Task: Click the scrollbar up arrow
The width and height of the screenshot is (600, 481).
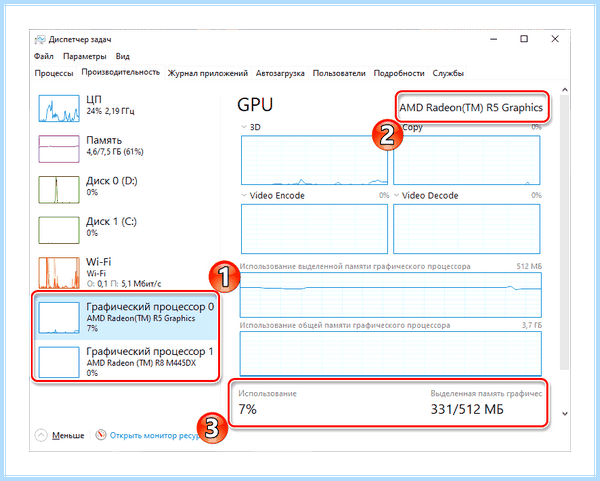Action: tap(564, 90)
